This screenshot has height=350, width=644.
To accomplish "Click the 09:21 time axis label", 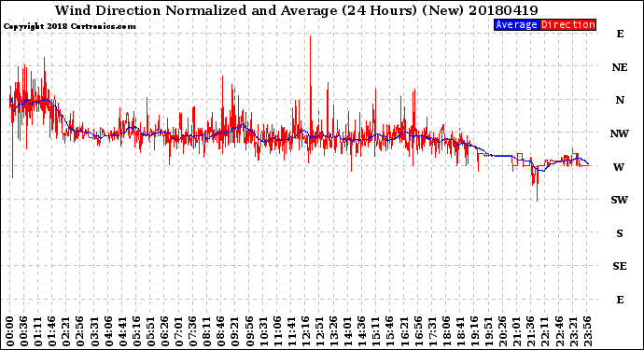I will [235, 331].
